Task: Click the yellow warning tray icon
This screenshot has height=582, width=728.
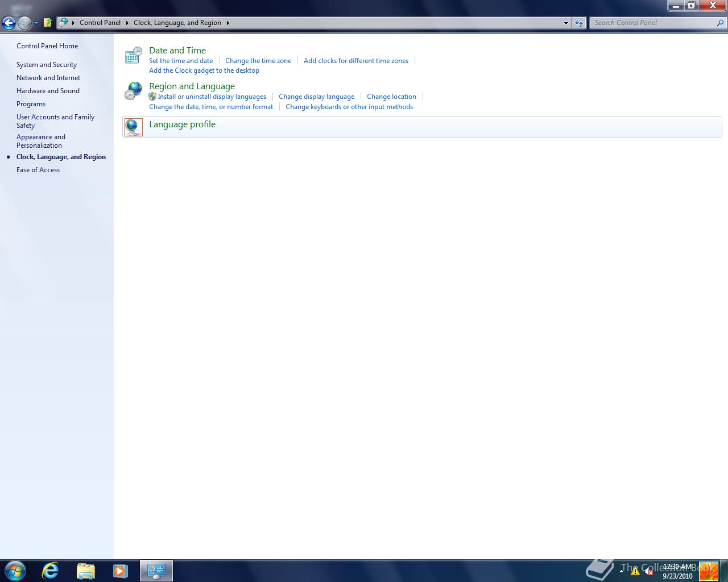Action: click(635, 571)
